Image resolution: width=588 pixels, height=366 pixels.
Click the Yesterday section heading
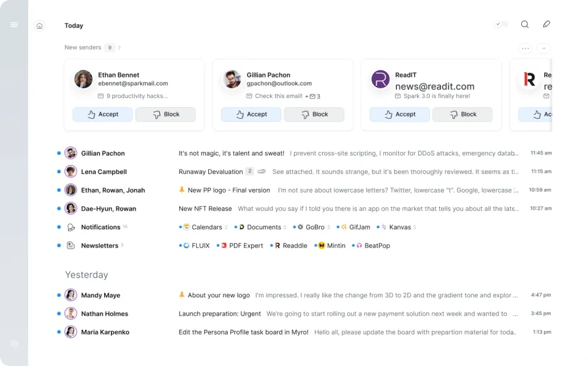[86, 275]
